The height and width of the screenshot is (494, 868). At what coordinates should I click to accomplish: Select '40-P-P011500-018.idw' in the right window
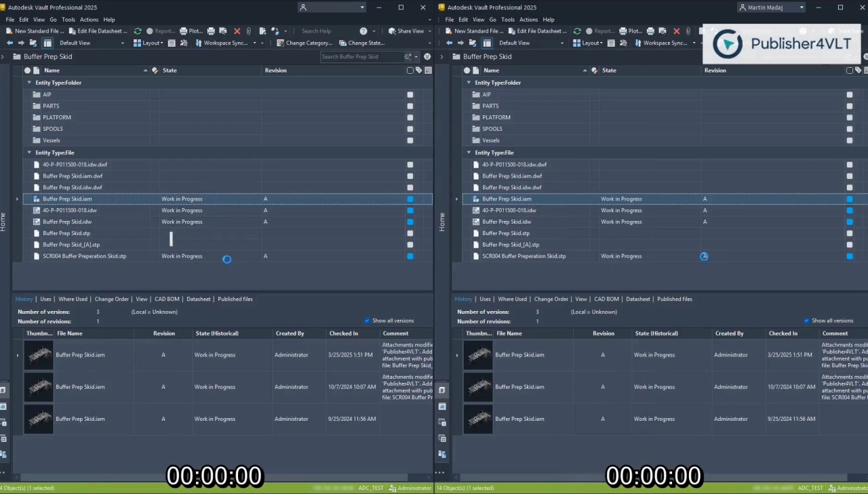[x=509, y=210]
